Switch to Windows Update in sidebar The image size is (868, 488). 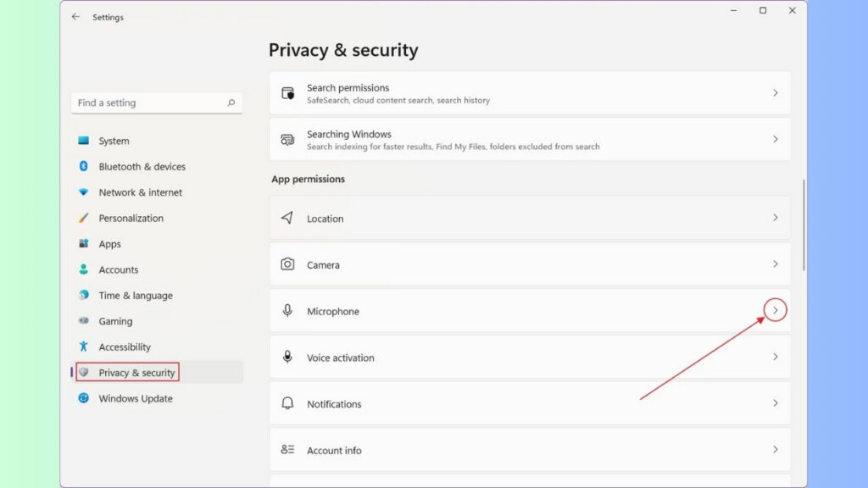(136, 398)
